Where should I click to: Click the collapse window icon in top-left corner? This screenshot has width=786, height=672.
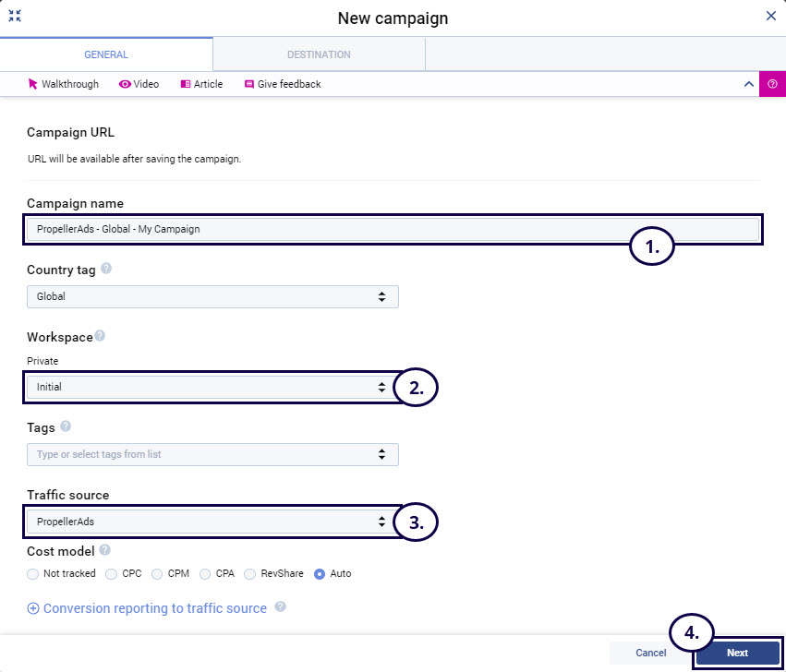pos(15,17)
